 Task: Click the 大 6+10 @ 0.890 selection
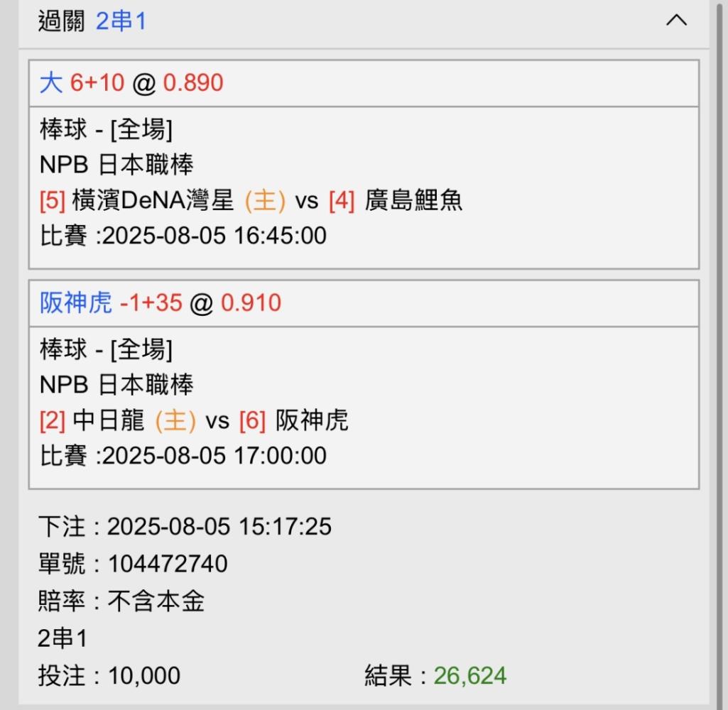(131, 83)
